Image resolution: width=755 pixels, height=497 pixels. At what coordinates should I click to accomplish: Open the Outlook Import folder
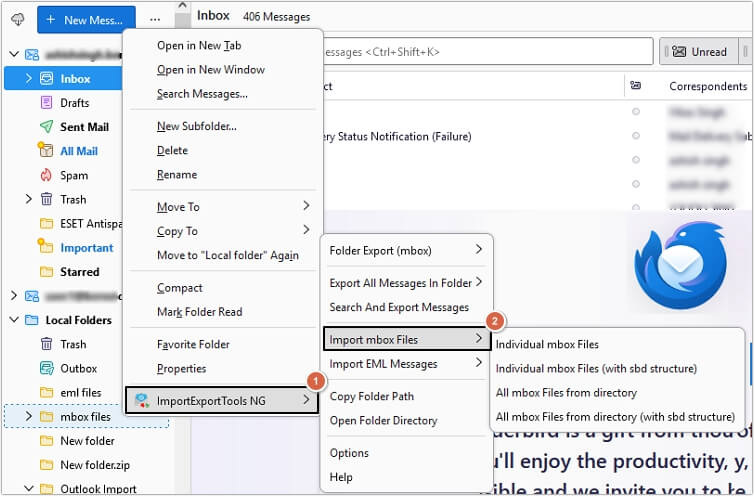(x=98, y=489)
